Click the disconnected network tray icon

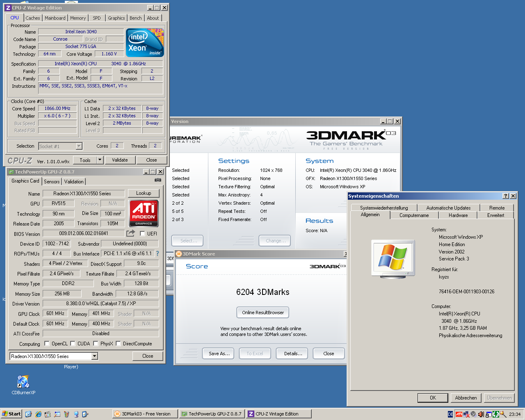466,414
